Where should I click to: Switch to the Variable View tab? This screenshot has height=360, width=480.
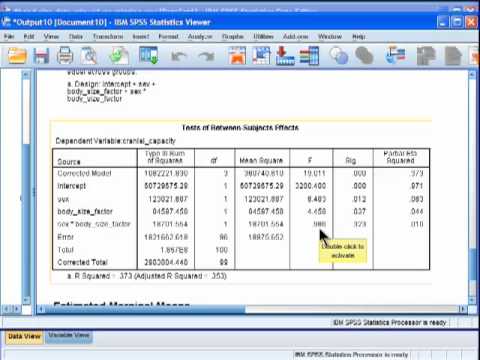tap(69, 335)
